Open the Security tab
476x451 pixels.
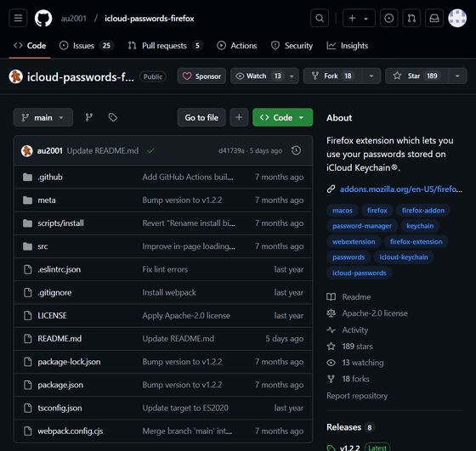pyautogui.click(x=292, y=46)
